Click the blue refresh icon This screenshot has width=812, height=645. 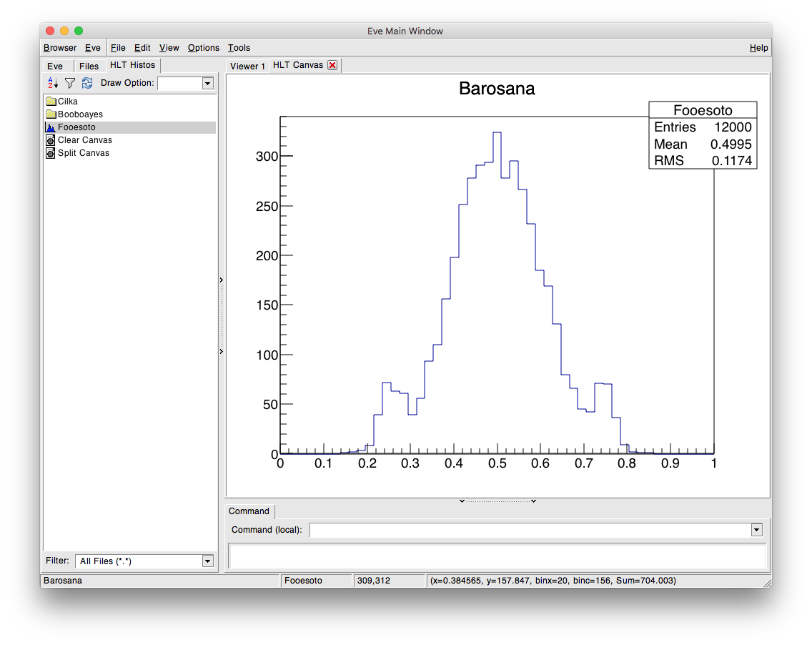tap(87, 84)
